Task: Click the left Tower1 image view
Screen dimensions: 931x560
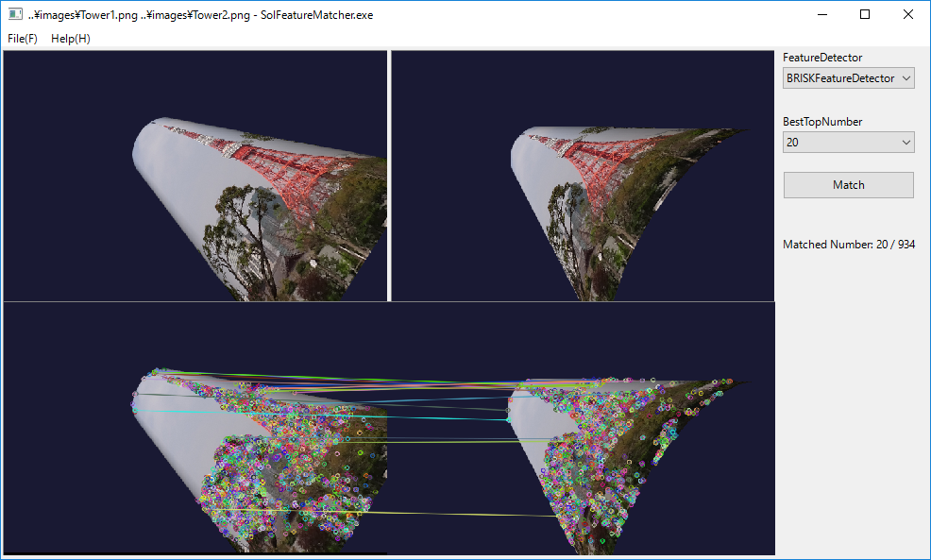Action: (195, 176)
